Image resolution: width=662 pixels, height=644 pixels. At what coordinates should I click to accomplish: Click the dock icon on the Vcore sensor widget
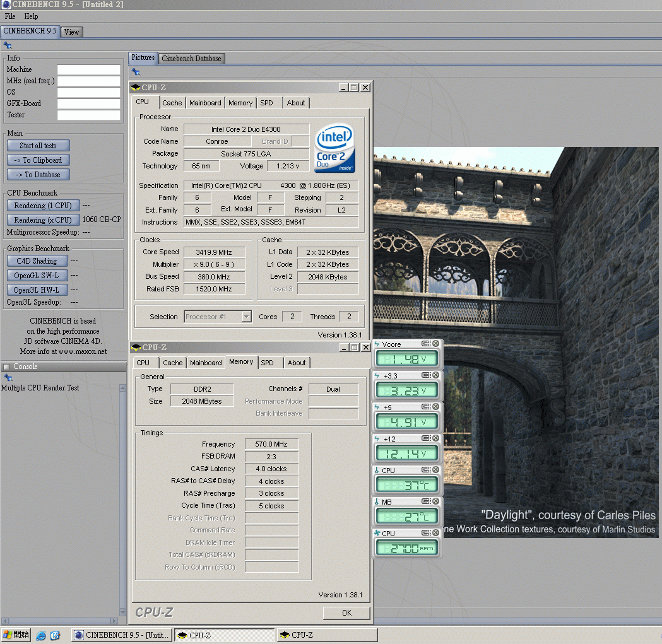[x=426, y=344]
